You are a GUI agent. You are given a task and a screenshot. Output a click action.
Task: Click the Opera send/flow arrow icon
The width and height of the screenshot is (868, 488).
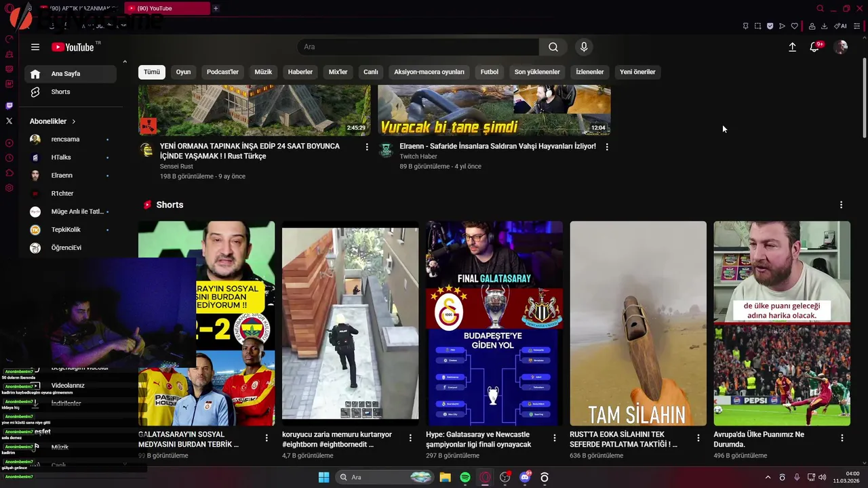782,26
